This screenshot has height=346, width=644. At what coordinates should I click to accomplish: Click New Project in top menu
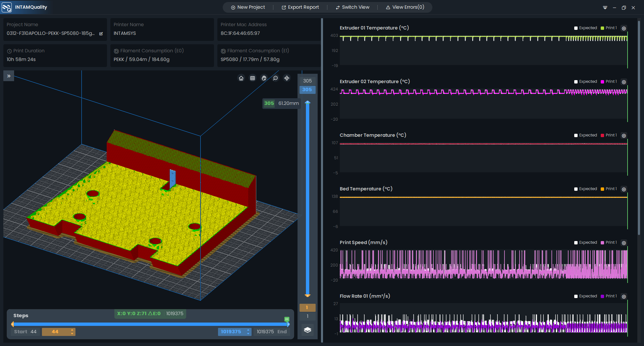tap(248, 7)
